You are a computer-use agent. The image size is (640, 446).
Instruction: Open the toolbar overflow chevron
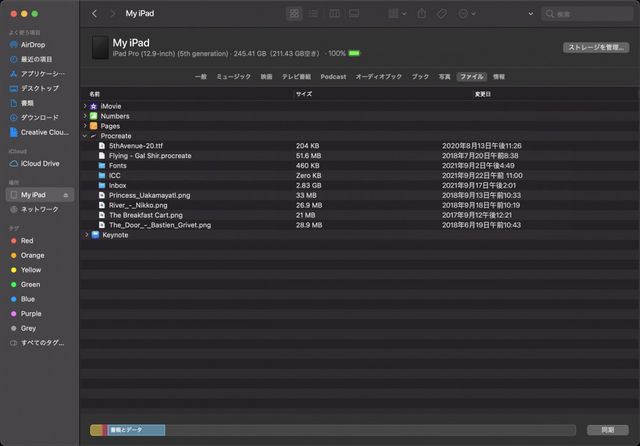point(531,13)
